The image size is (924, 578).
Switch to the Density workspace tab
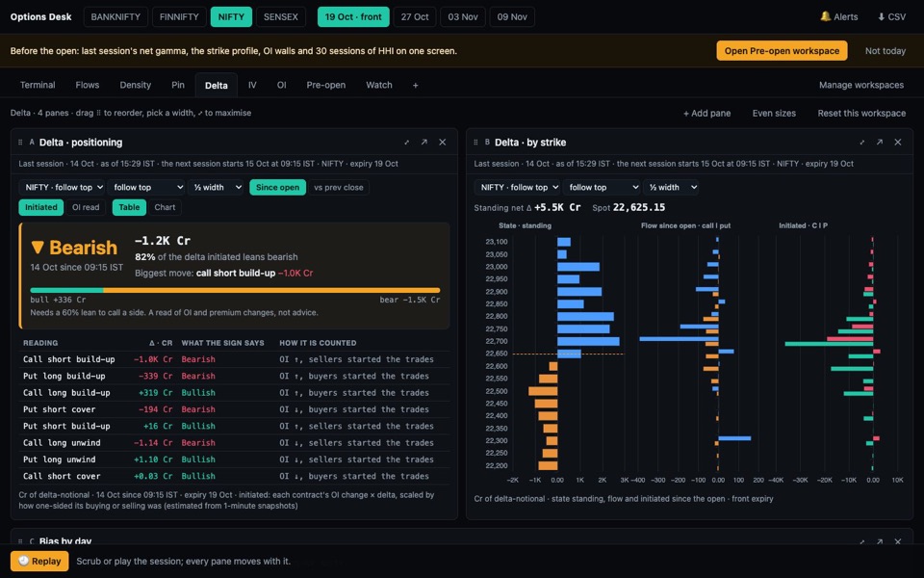coord(136,86)
